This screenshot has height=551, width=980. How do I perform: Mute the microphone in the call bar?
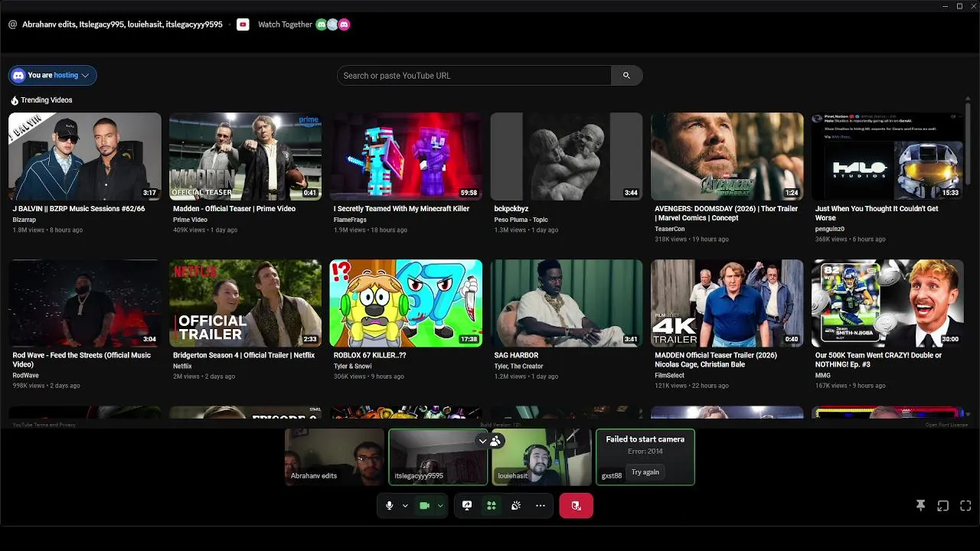pos(389,506)
